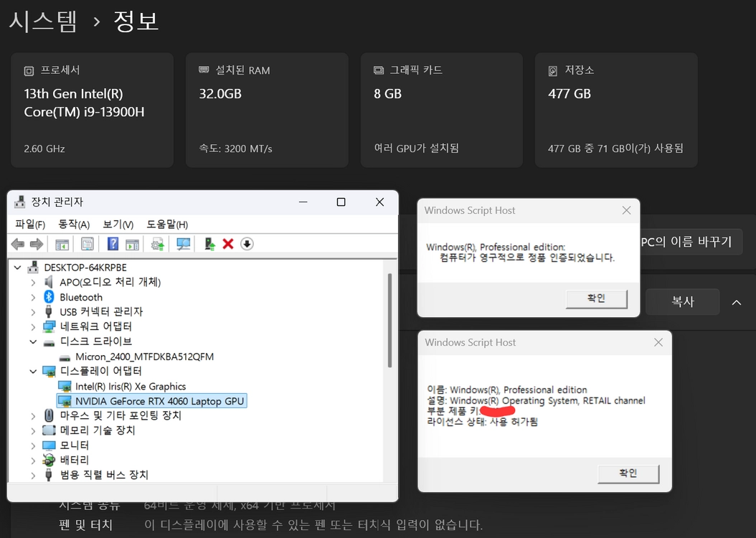Click the Intel Iris Xe adapter icon
This screenshot has width=756, height=538.
tap(65, 386)
